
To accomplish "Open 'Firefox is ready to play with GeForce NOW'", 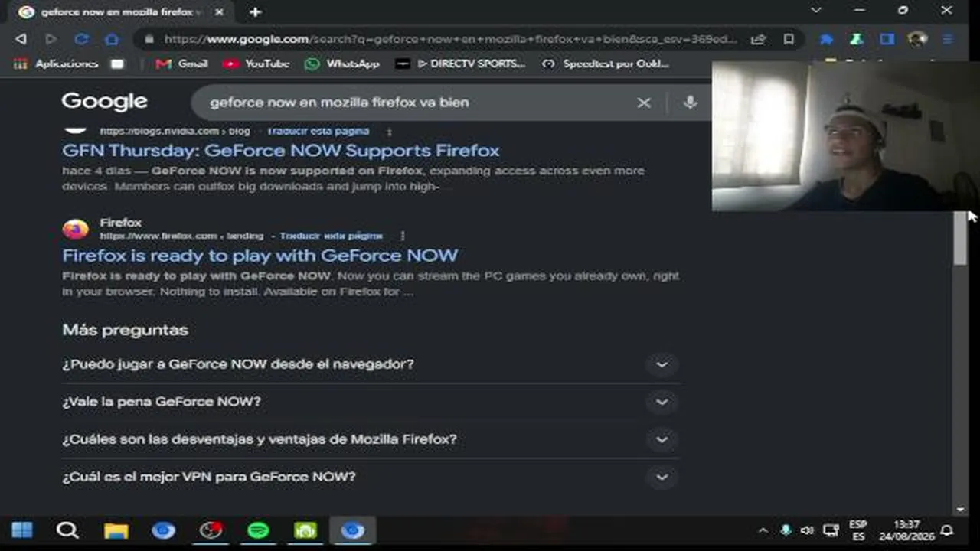I will tap(260, 256).
